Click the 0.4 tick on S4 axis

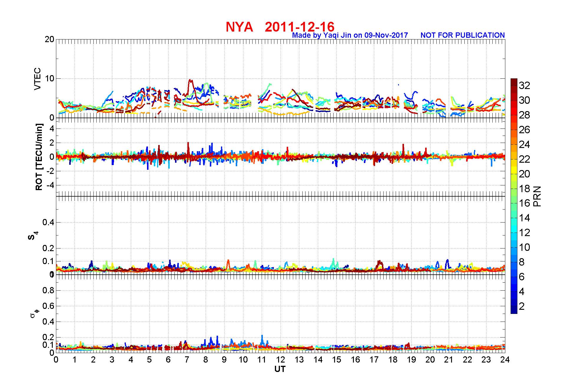[48, 222]
